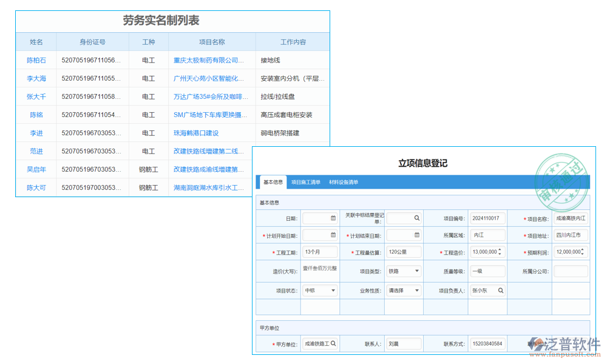
Task: Open worker 陈柏石 details link
Action: [x=36, y=60]
